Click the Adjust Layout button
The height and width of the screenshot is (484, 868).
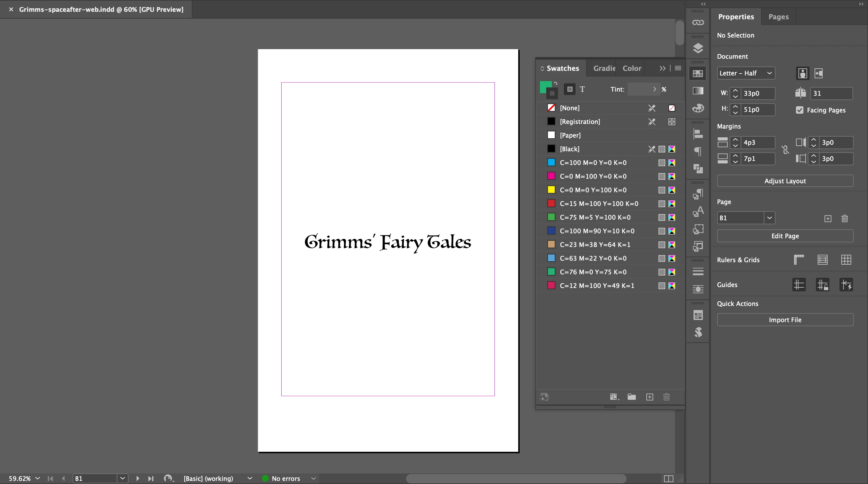pos(785,181)
